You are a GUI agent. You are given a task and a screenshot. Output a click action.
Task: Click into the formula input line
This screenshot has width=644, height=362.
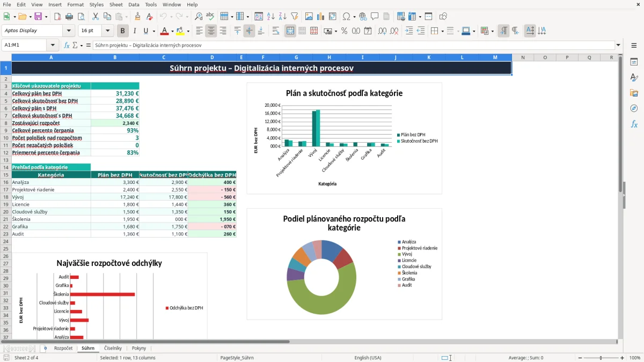[x=353, y=45]
